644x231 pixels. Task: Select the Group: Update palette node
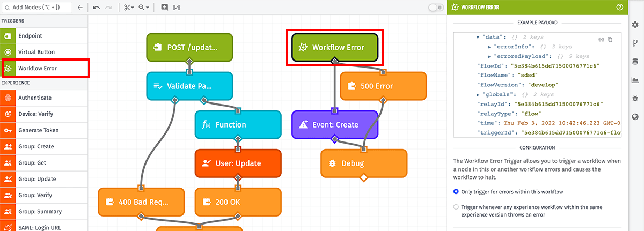(44, 179)
